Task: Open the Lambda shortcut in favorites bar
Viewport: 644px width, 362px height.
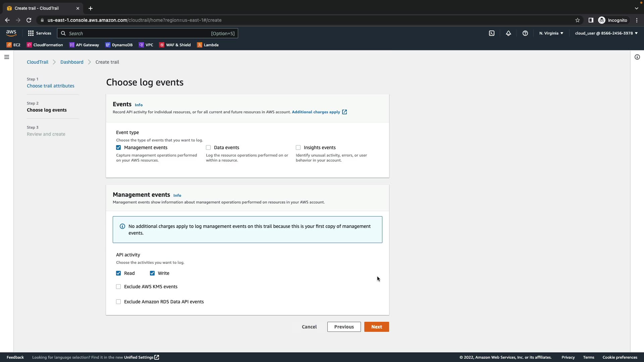Action: point(208,45)
